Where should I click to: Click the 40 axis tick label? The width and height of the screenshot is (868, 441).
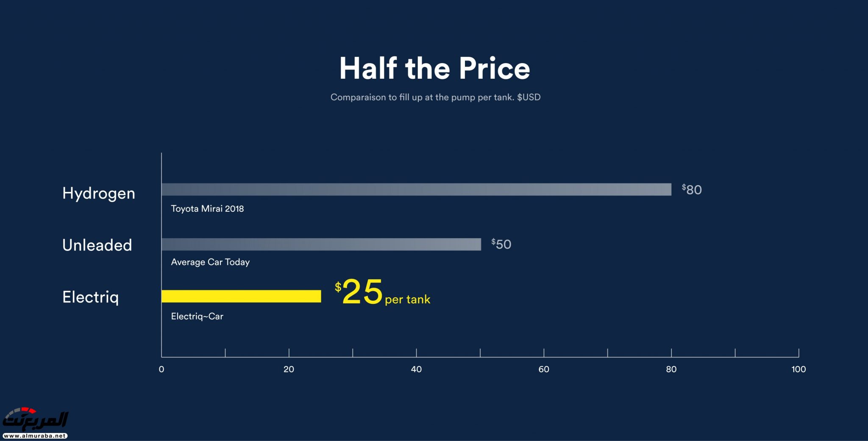[416, 369]
